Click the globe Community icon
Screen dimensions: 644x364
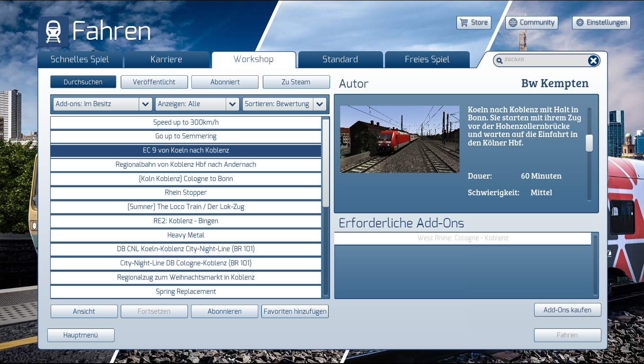click(x=513, y=23)
